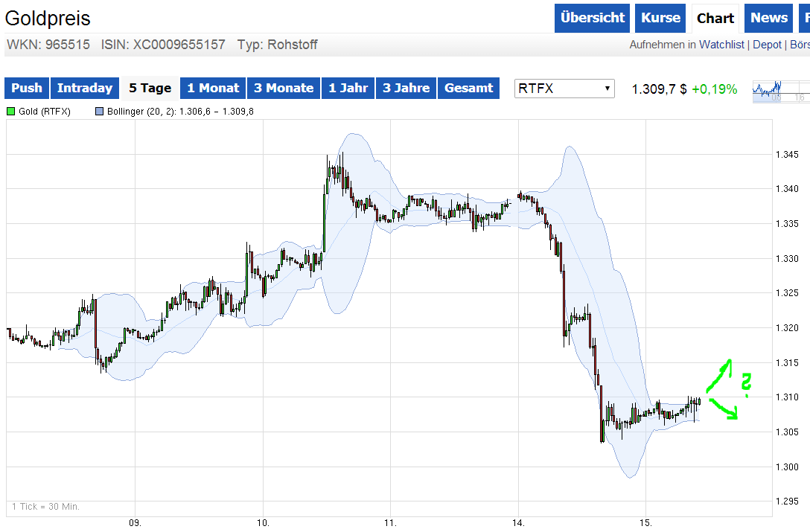The height and width of the screenshot is (532, 810).
Task: Select the Chart tab
Action: click(715, 18)
